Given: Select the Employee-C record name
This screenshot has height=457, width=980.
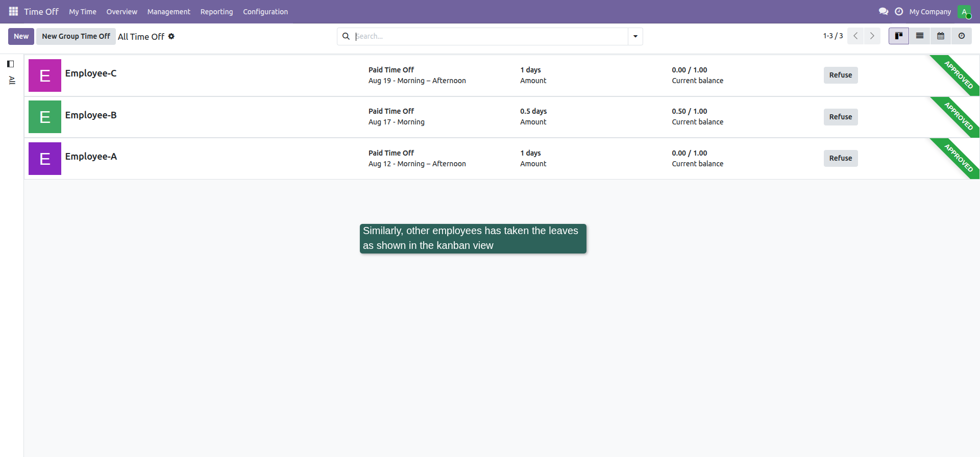Looking at the screenshot, I should [x=91, y=73].
